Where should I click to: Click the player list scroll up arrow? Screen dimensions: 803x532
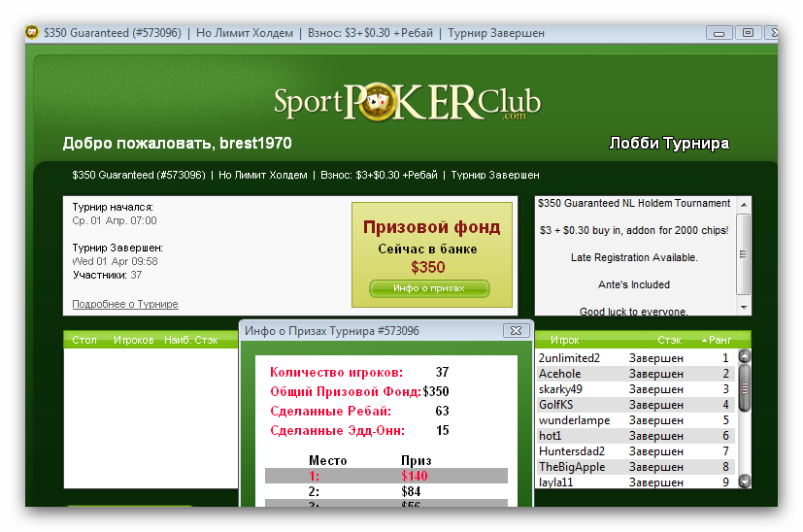[x=745, y=356]
